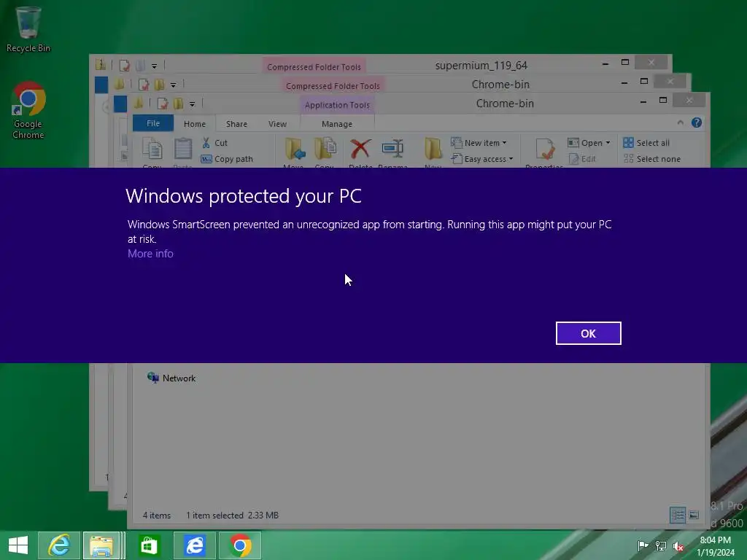Expand the Easy access dropdown
The image size is (747, 560).
click(x=482, y=159)
